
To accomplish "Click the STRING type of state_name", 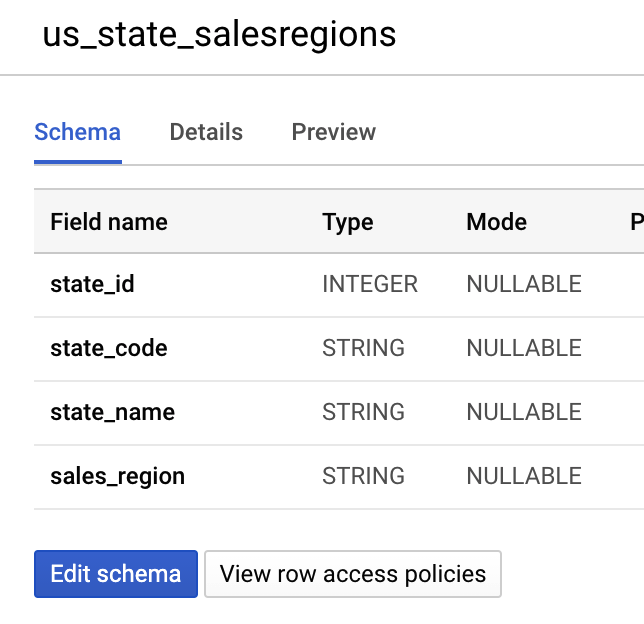I will [x=363, y=412].
